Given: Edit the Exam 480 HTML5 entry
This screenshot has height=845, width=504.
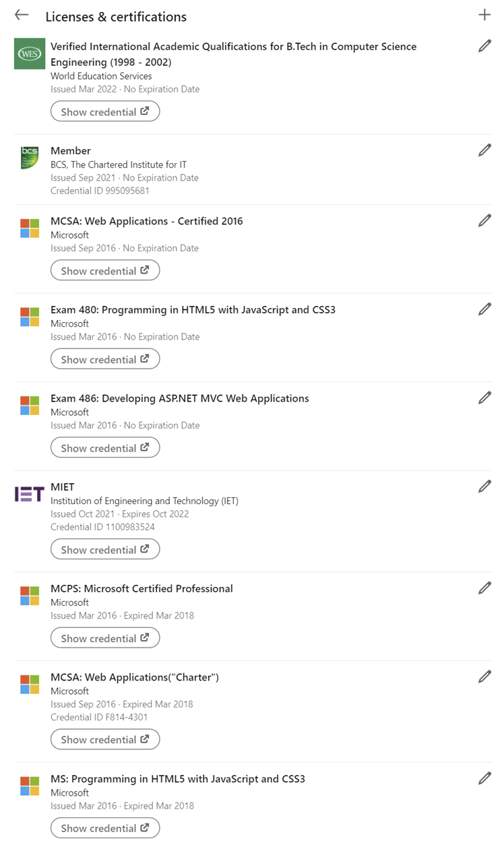Looking at the screenshot, I should click(x=484, y=309).
